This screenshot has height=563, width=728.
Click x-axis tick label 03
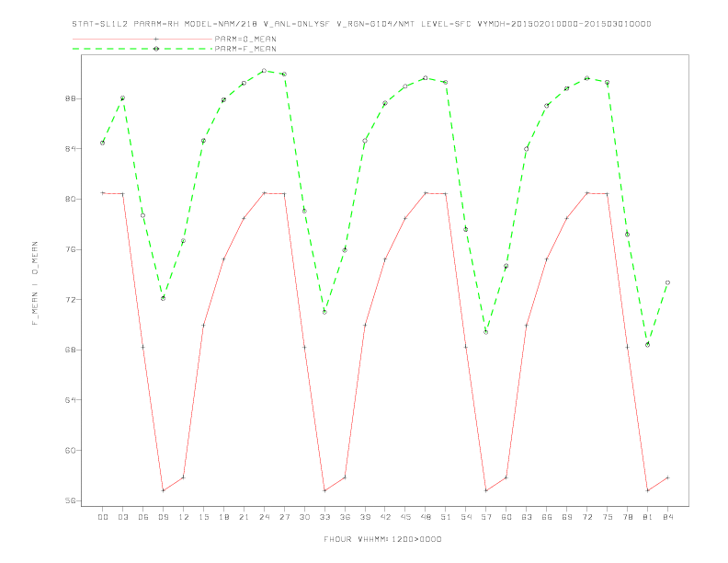coord(122,517)
